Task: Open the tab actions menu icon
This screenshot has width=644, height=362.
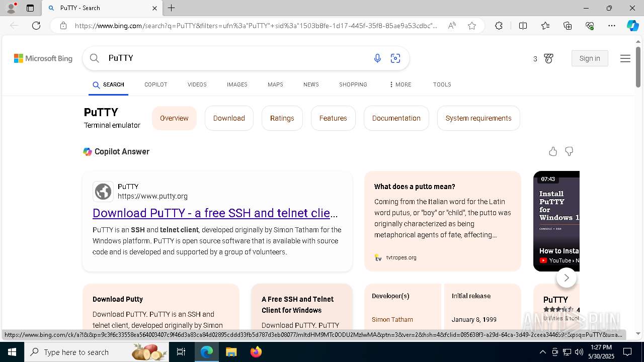Action: [x=30, y=8]
